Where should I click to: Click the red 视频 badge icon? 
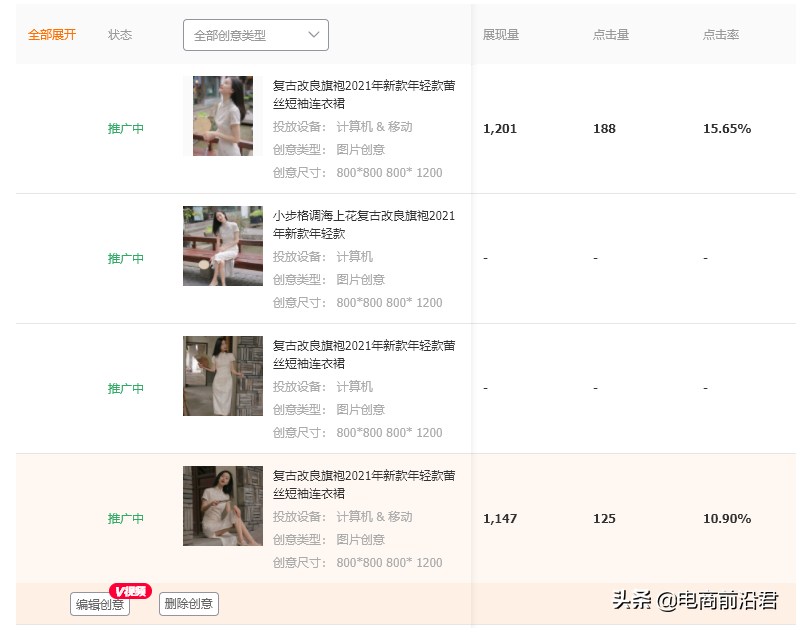point(130,591)
